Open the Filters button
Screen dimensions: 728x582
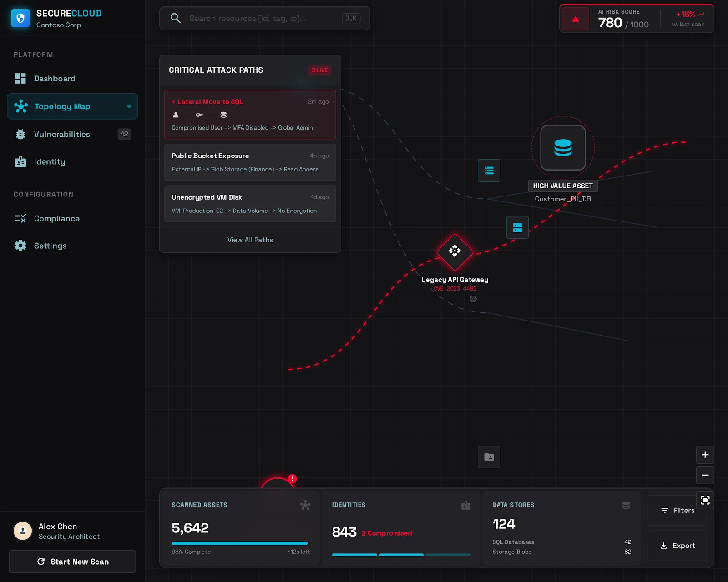tap(677, 511)
